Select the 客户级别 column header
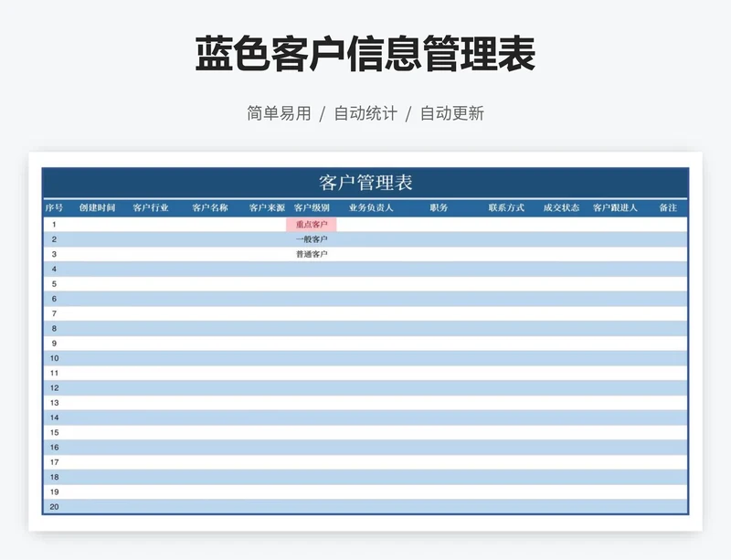731x560 pixels. click(x=312, y=207)
